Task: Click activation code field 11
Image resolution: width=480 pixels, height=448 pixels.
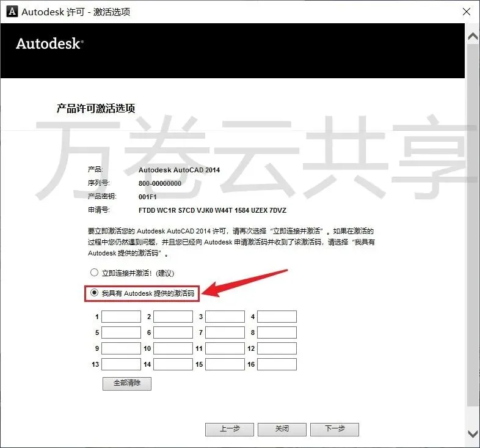Action: click(x=225, y=348)
